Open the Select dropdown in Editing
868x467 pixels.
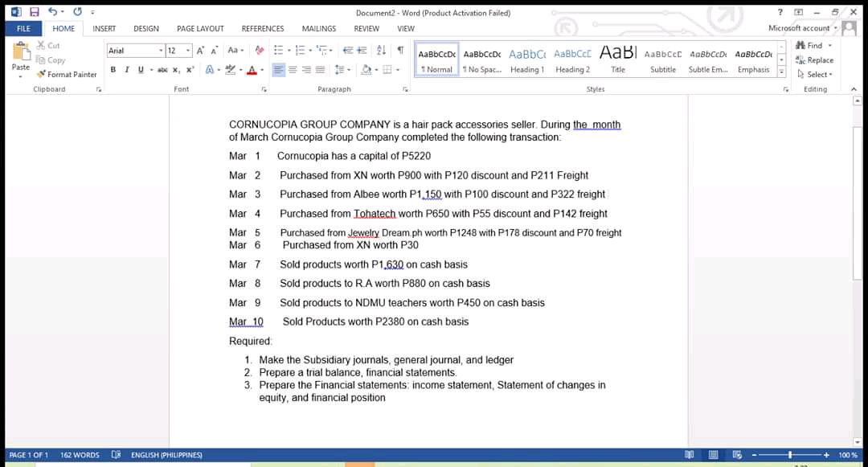(x=815, y=74)
